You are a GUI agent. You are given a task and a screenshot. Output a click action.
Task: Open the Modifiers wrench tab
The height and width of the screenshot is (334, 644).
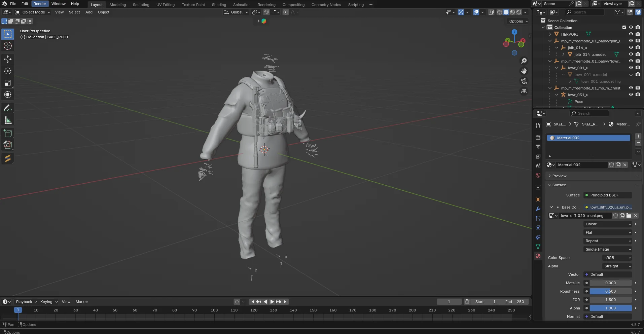pyautogui.click(x=538, y=209)
